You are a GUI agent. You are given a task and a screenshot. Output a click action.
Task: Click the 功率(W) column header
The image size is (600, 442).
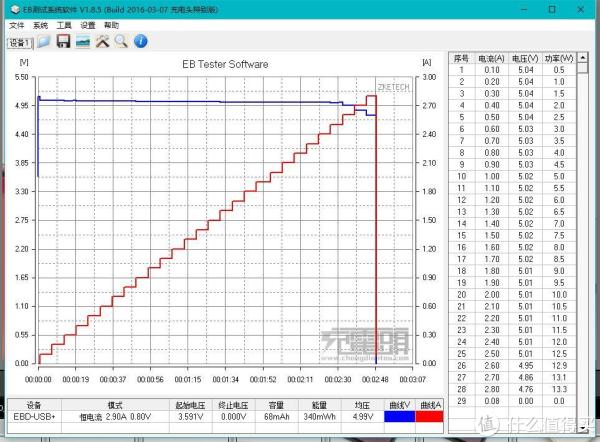click(559, 58)
